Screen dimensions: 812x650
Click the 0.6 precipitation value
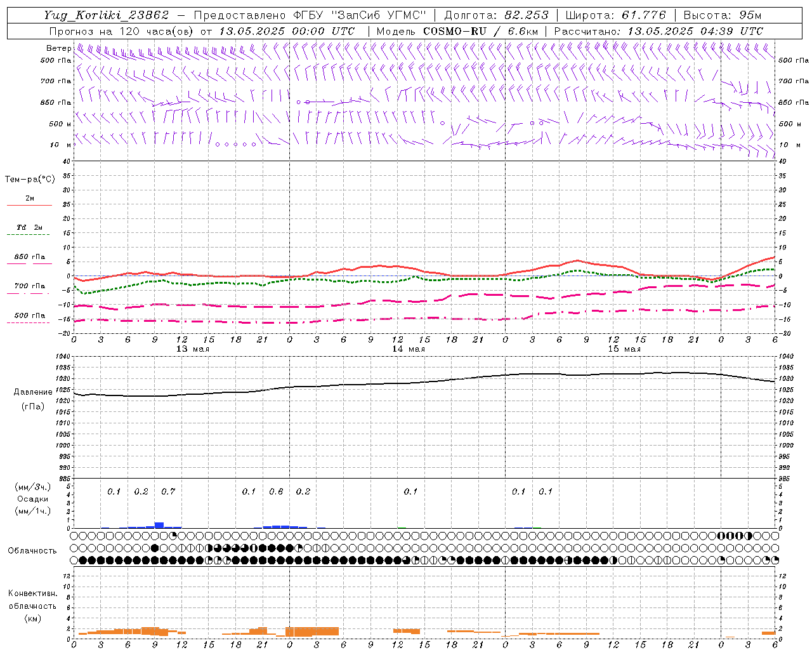276,491
